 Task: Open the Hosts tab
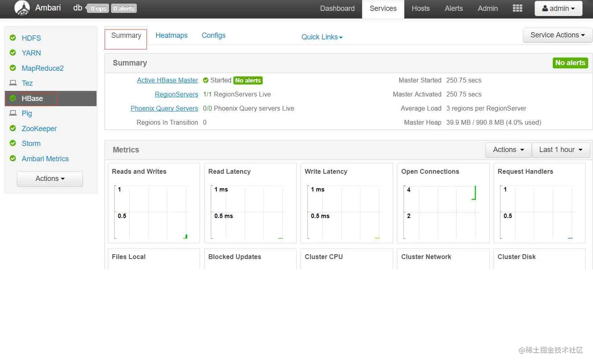tap(420, 8)
